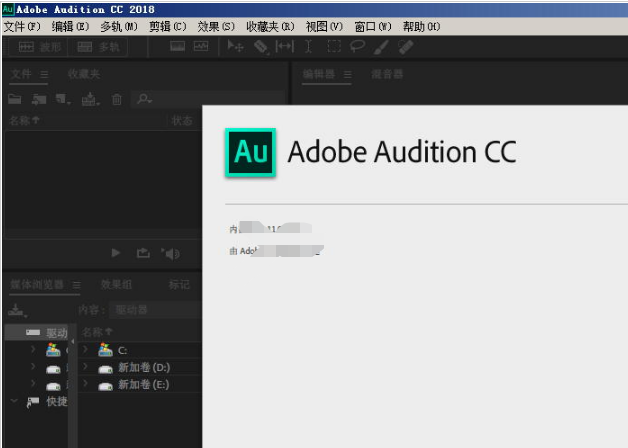
Task: Toggle auto-play speaker icon in preview
Action: coord(171,253)
